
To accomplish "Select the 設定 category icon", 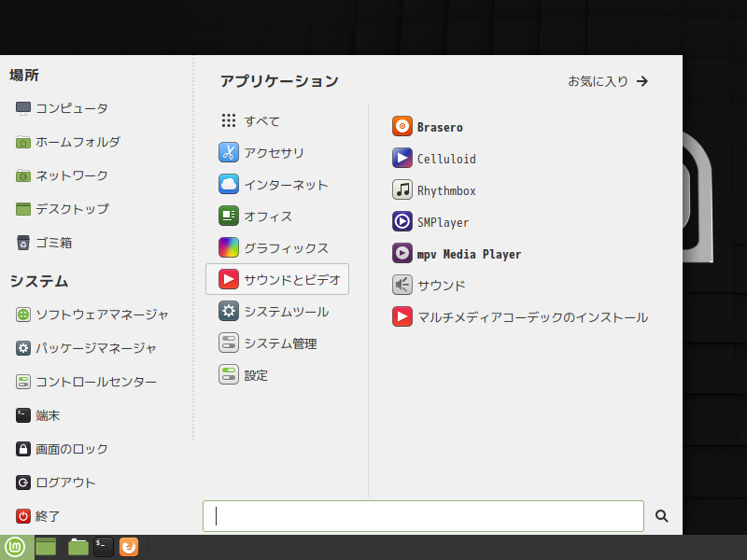I will (x=229, y=375).
